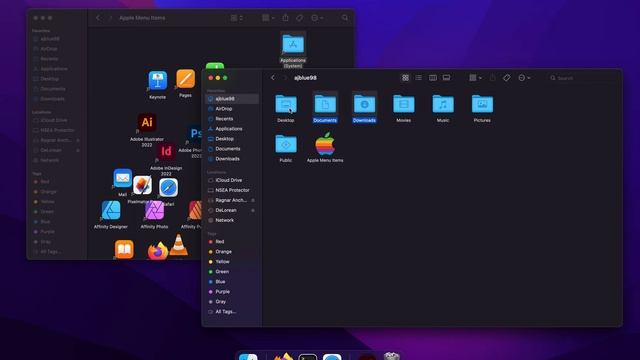Go back in the Apple Menu Items window
This screenshot has width=640, height=360.
coord(98,18)
